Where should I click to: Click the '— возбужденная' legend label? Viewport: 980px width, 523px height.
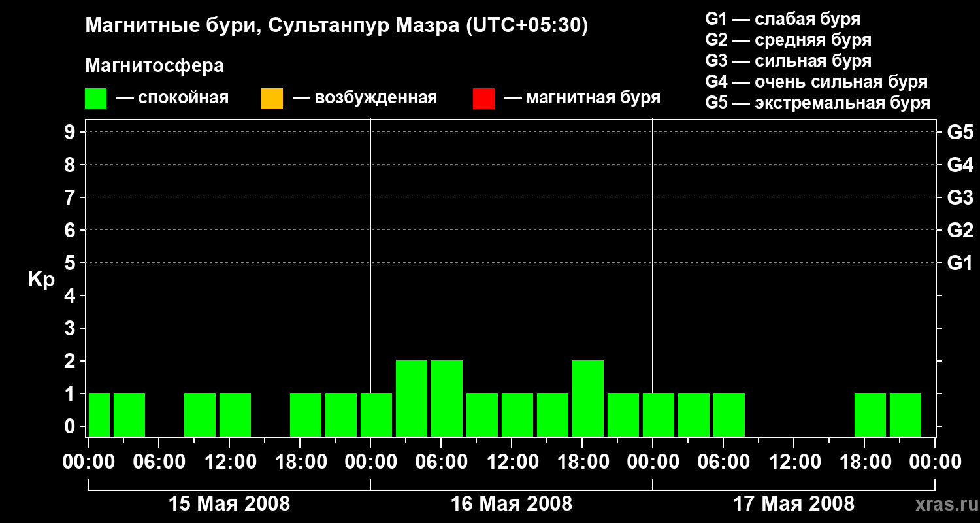[x=365, y=98]
